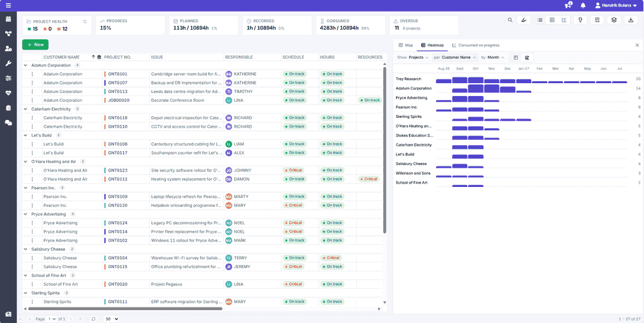Click Trey Research heatmap bar for Oct
Viewport: 644px width, 323px height.
476,80
